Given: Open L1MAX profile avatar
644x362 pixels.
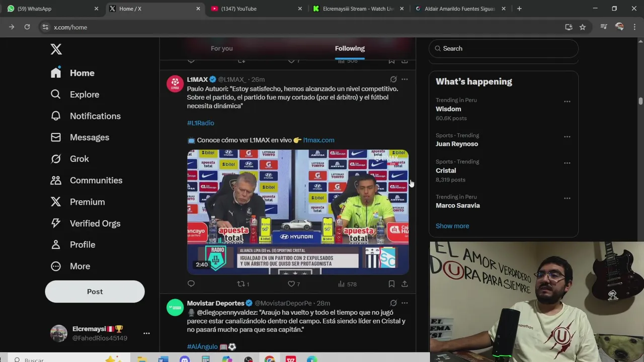Looking at the screenshot, I should [x=175, y=83].
